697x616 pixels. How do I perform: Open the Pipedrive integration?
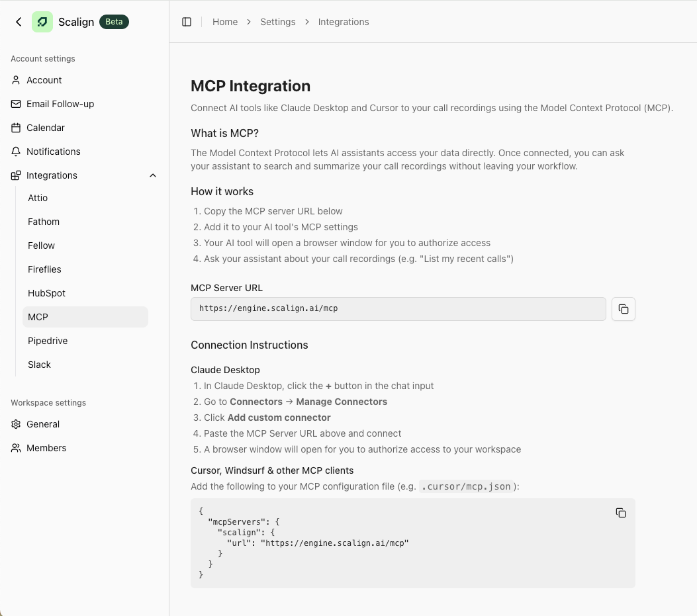(48, 341)
